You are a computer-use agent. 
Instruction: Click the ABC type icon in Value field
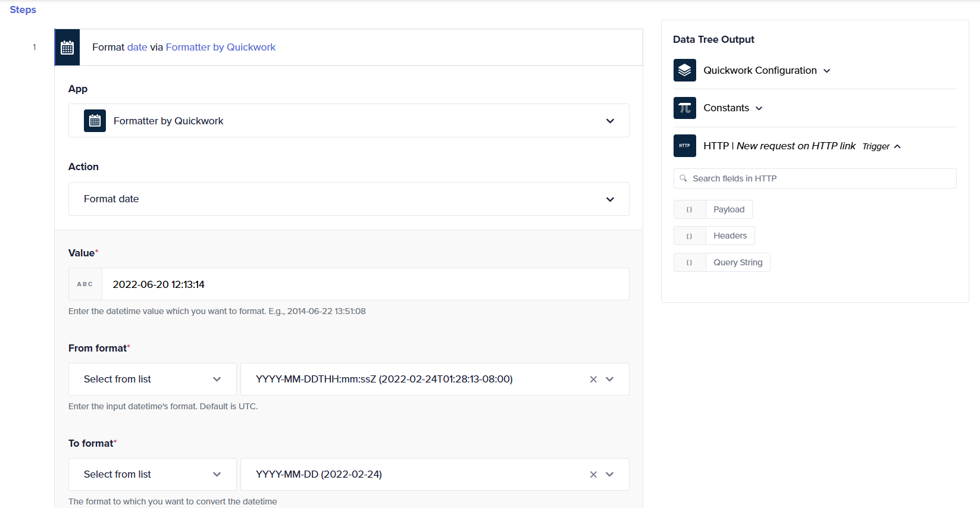[85, 284]
